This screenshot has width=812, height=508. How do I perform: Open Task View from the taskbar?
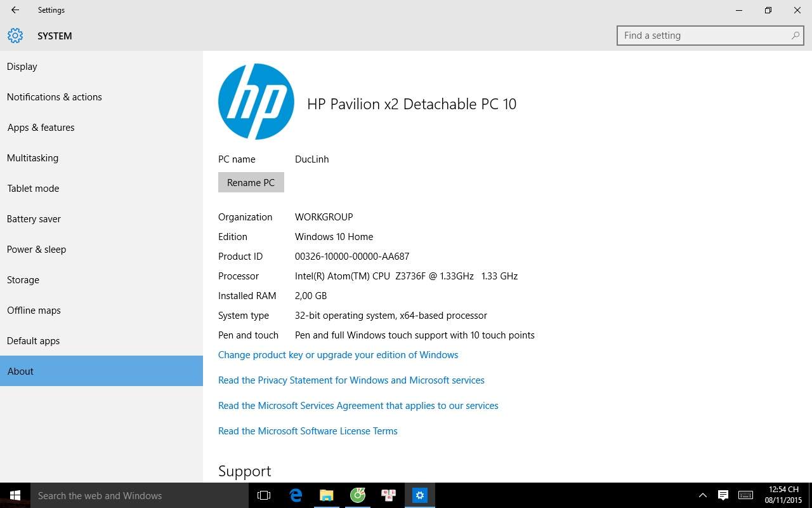tap(264, 495)
